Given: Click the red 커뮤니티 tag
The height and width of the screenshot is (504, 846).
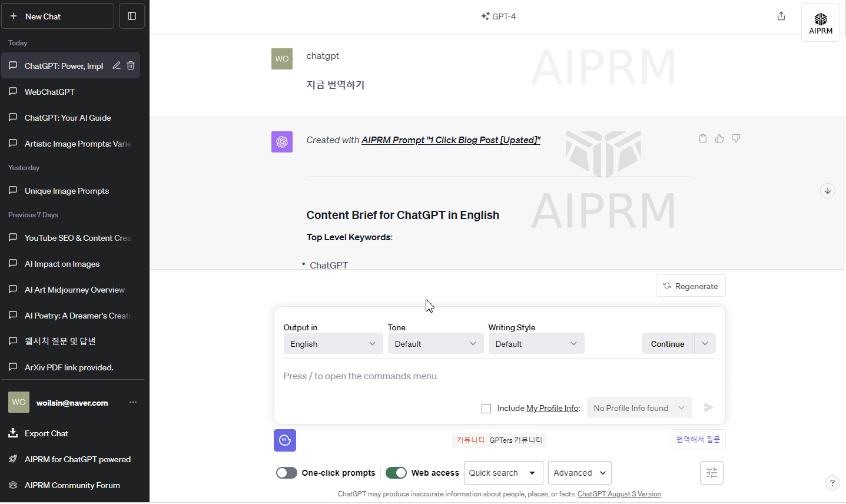Looking at the screenshot, I should click(470, 440).
